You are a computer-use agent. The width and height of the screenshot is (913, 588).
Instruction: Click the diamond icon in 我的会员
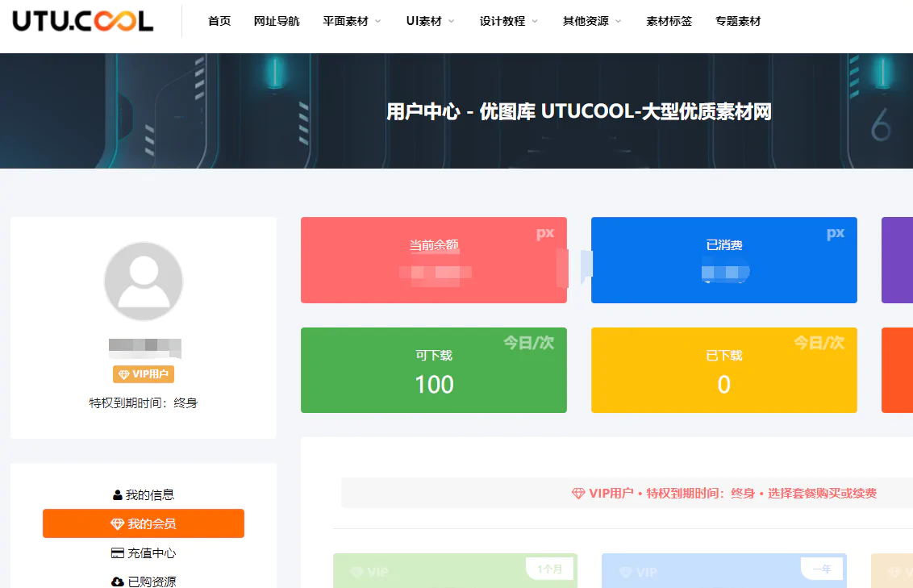tap(117, 524)
